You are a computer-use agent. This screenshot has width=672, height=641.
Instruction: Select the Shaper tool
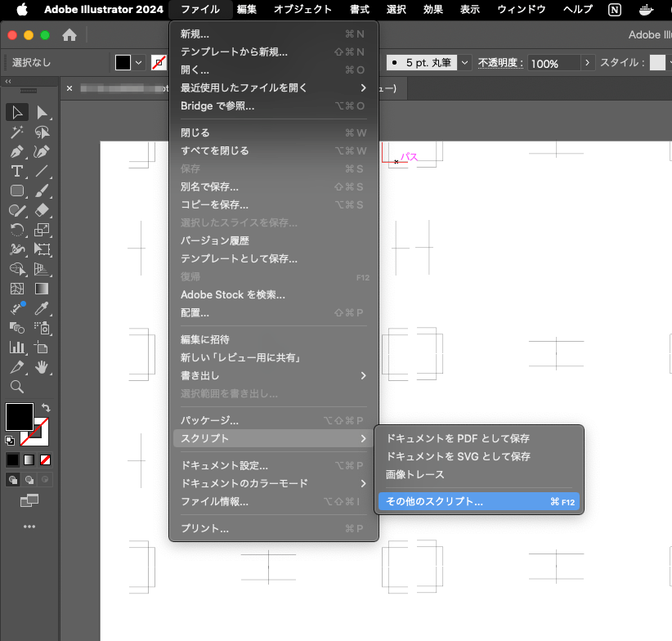click(x=17, y=210)
